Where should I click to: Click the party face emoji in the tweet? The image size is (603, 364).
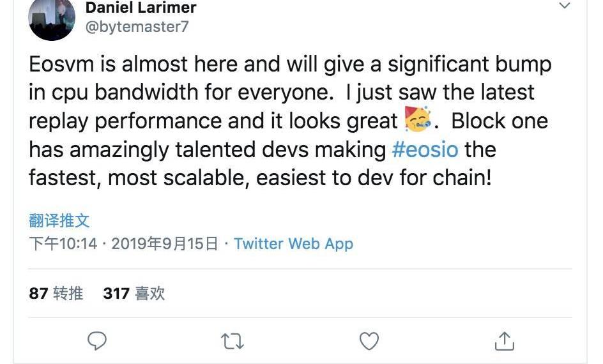tap(418, 120)
